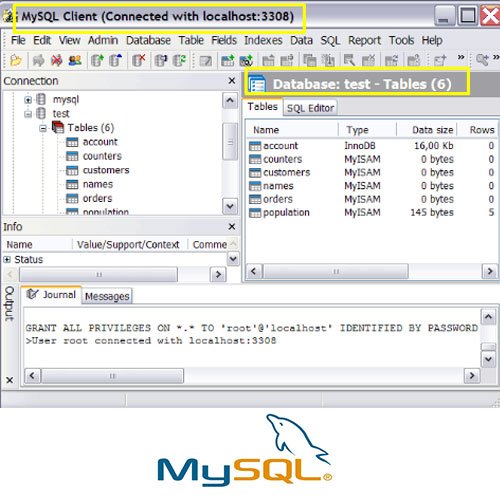Image resolution: width=500 pixels, height=500 pixels.
Task: Collapse the test database node
Action: pyautogui.click(x=28, y=114)
